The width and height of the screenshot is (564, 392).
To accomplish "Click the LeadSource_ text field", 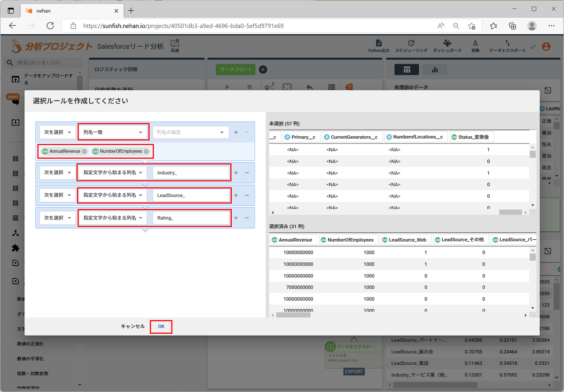I will (x=190, y=195).
